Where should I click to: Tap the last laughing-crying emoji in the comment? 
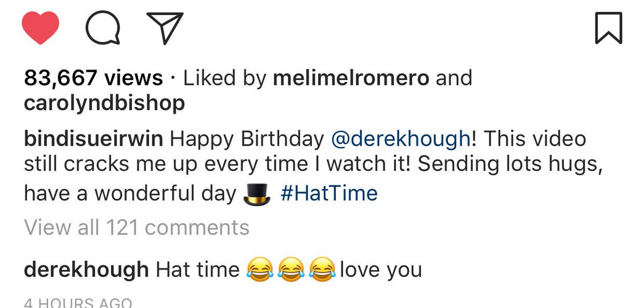click(x=323, y=269)
